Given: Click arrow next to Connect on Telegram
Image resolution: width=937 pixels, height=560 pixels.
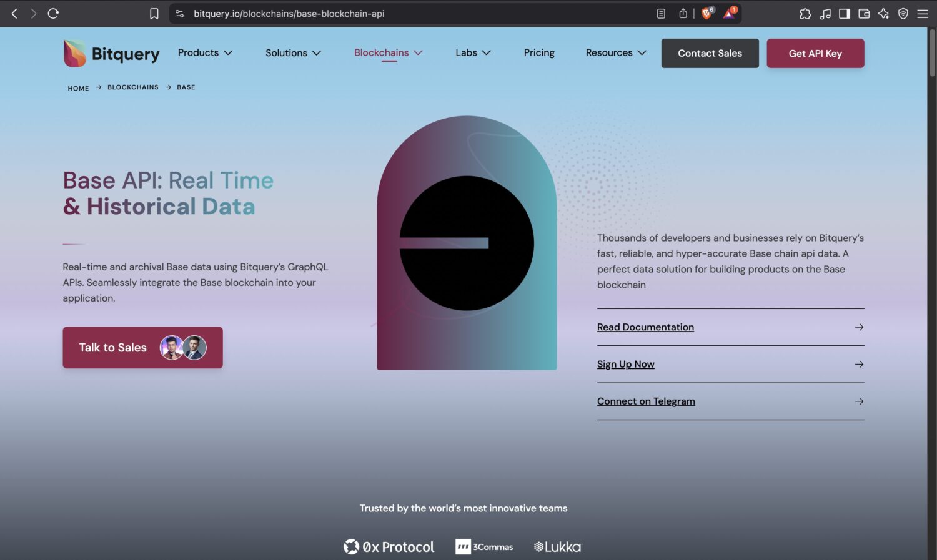Looking at the screenshot, I should [859, 401].
